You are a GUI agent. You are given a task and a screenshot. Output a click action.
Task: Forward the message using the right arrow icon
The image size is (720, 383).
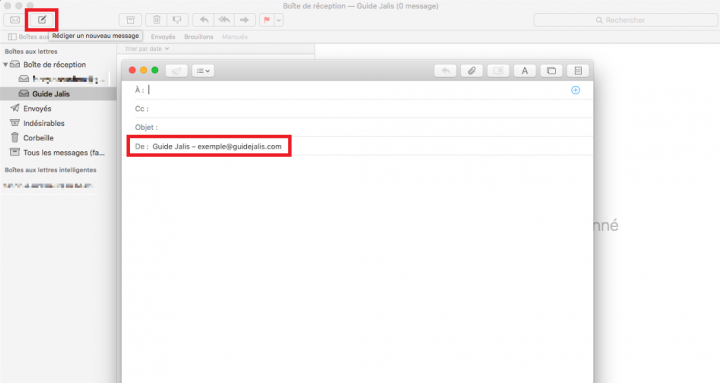point(244,20)
